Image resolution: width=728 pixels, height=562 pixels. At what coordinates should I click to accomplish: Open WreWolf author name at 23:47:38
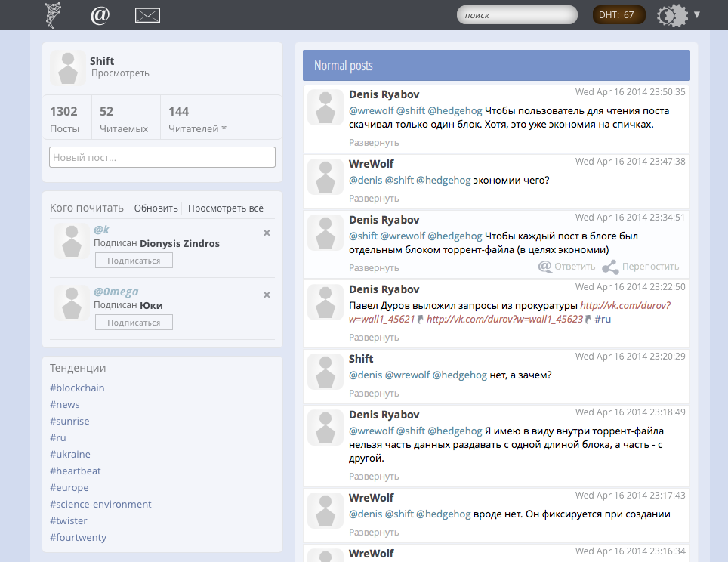pyautogui.click(x=371, y=164)
